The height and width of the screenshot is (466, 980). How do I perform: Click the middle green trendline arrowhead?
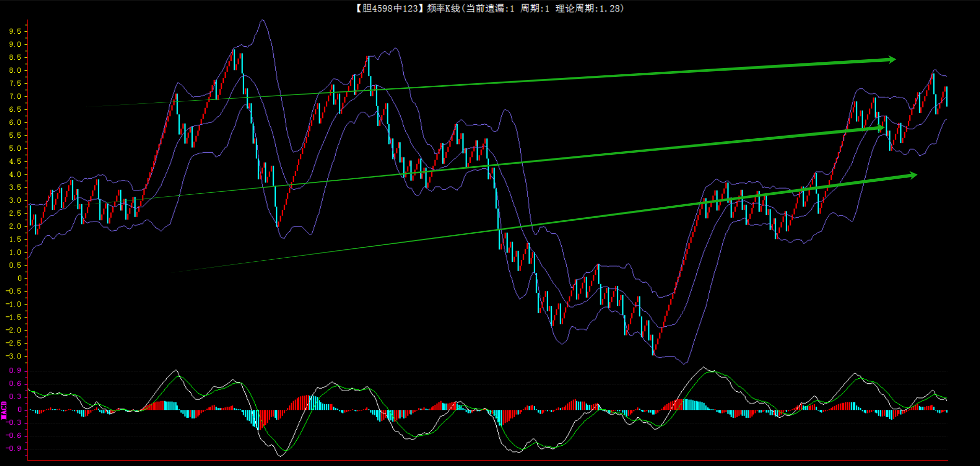click(x=880, y=127)
